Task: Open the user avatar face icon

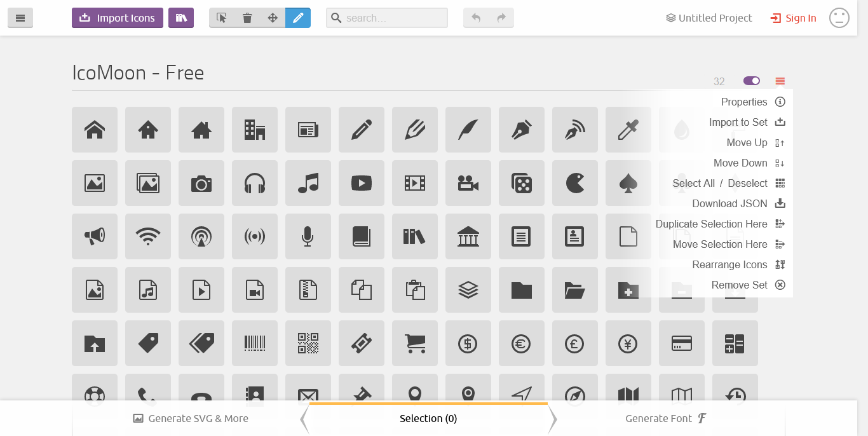Action: (x=839, y=18)
